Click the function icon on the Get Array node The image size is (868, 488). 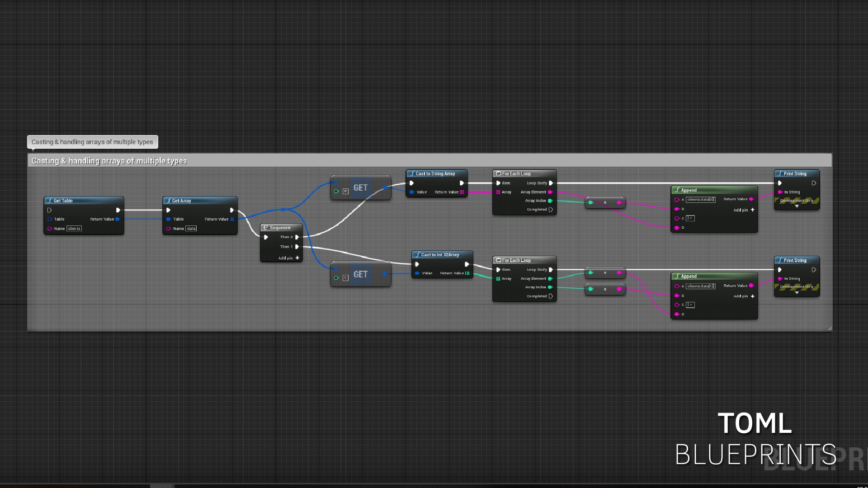tap(169, 201)
